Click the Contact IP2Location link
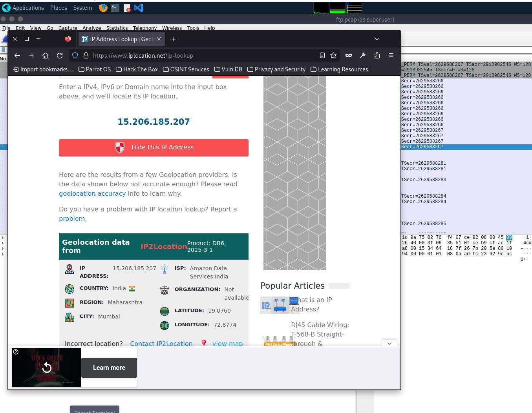Image resolution: width=532 pixels, height=413 pixels. click(161, 344)
